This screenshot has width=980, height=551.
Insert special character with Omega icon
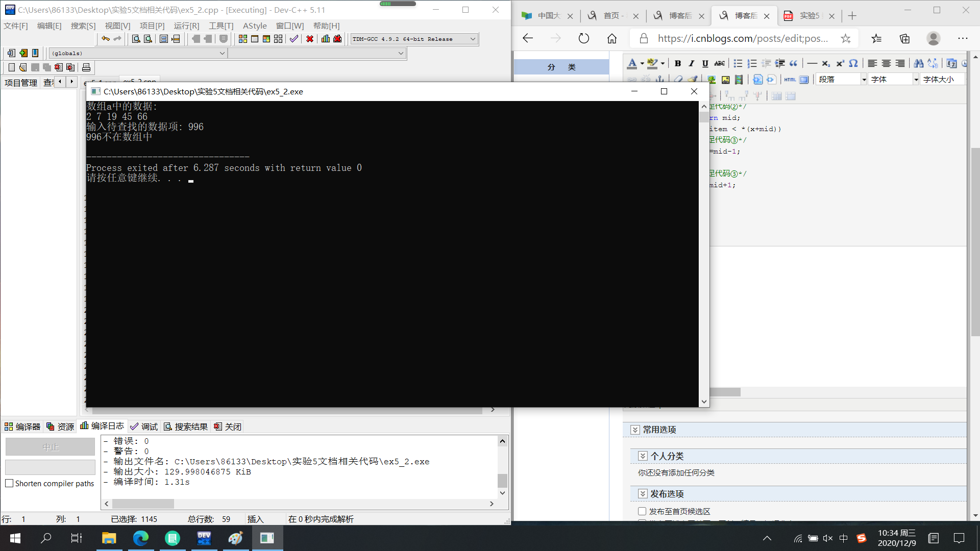click(x=853, y=63)
